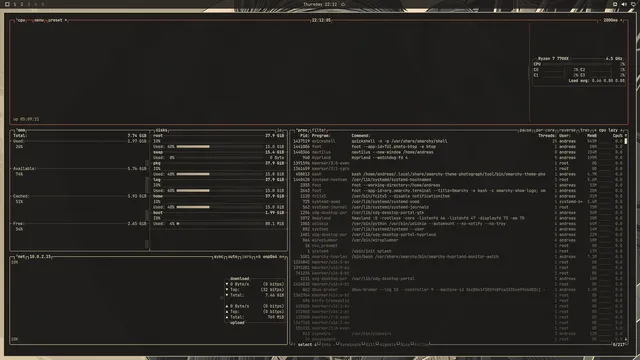Select the Hyprland process row
The image size is (640, 360).
click(x=457, y=158)
